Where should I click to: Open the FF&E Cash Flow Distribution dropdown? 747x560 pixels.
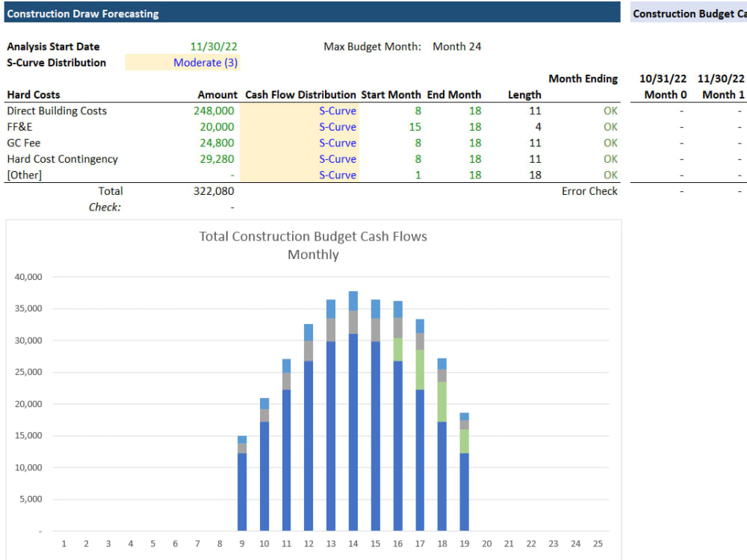click(337, 127)
